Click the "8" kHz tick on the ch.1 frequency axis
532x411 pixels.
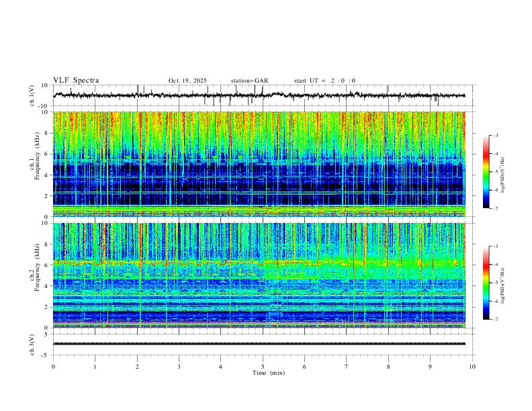[x=46, y=133]
